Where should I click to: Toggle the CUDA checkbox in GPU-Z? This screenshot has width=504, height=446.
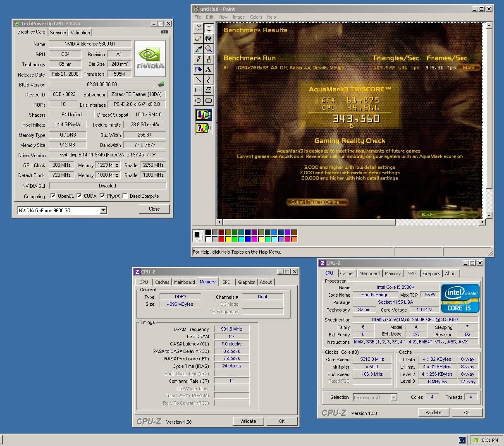(x=79, y=196)
